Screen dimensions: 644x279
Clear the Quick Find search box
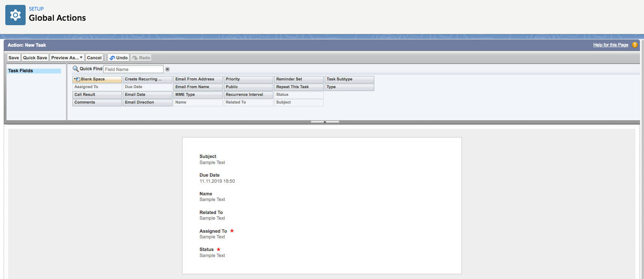click(x=167, y=69)
